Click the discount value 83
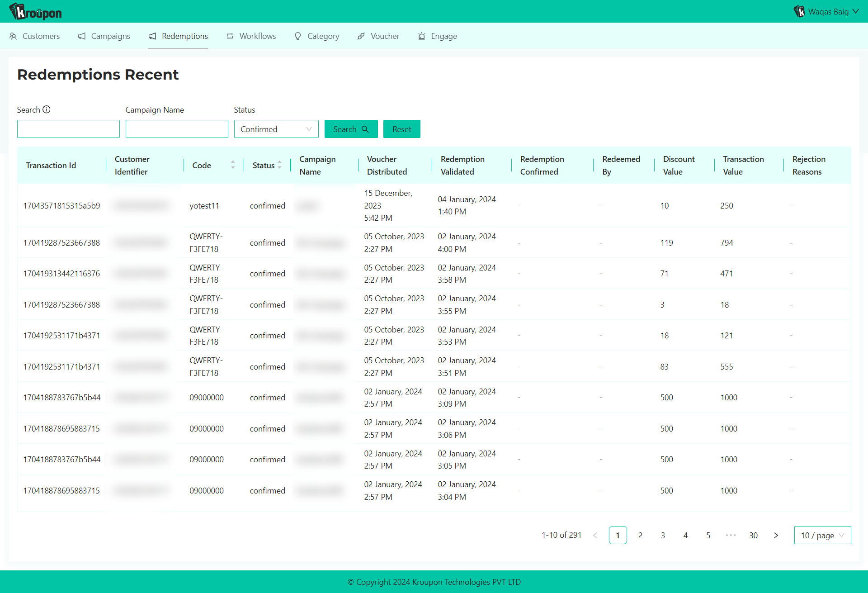 point(664,366)
